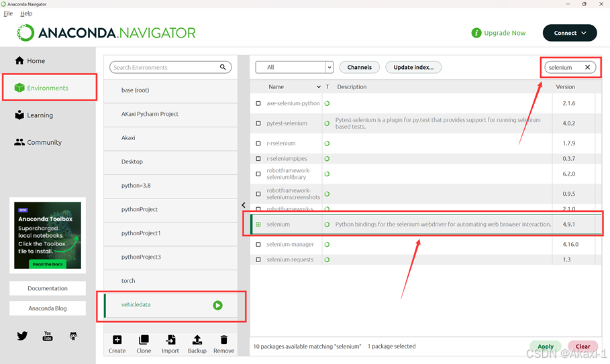Tick the r-seleniumpipes package checkbox
Viewport: 610px width, 364px height.
coord(258,158)
